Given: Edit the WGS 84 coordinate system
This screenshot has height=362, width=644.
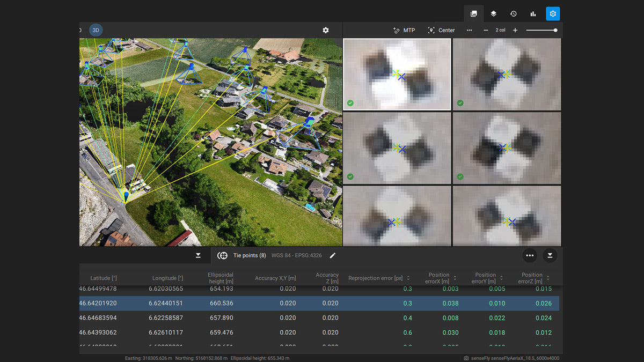Looking at the screenshot, I should 333,256.
